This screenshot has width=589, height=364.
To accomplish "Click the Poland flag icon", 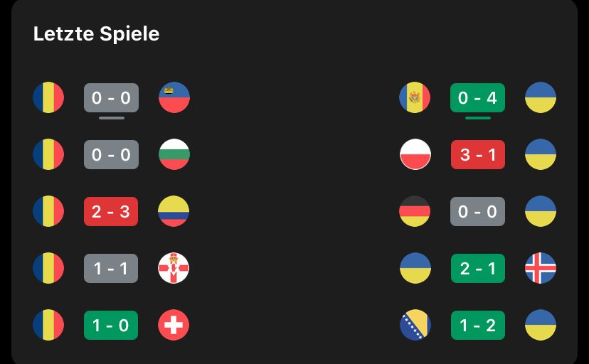I will click(415, 155).
